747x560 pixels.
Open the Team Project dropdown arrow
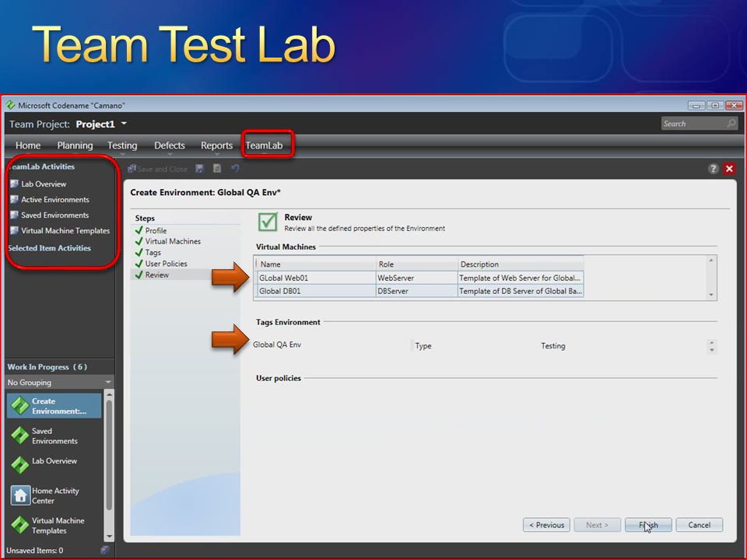tap(124, 124)
